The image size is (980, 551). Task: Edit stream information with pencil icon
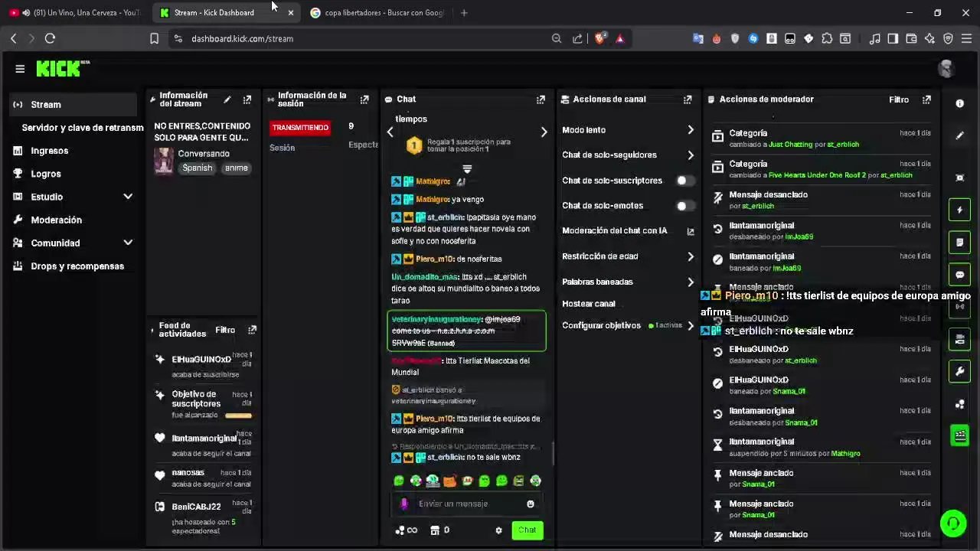[227, 99]
